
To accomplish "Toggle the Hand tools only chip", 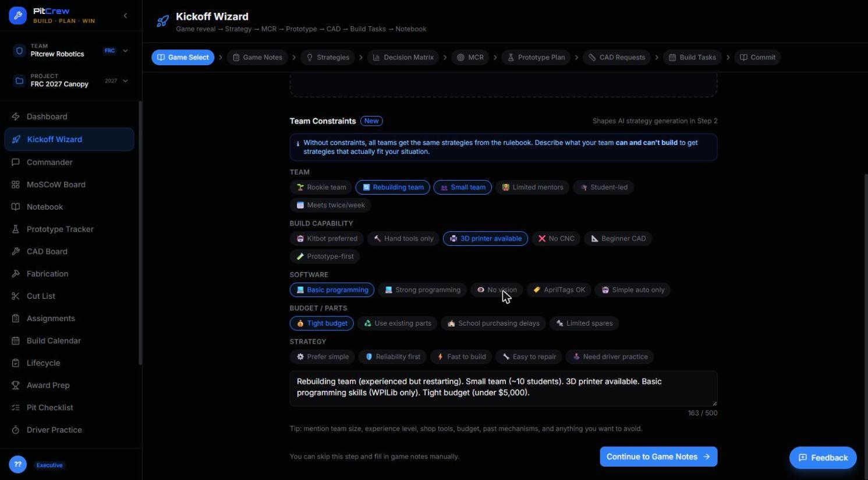I will tap(403, 238).
